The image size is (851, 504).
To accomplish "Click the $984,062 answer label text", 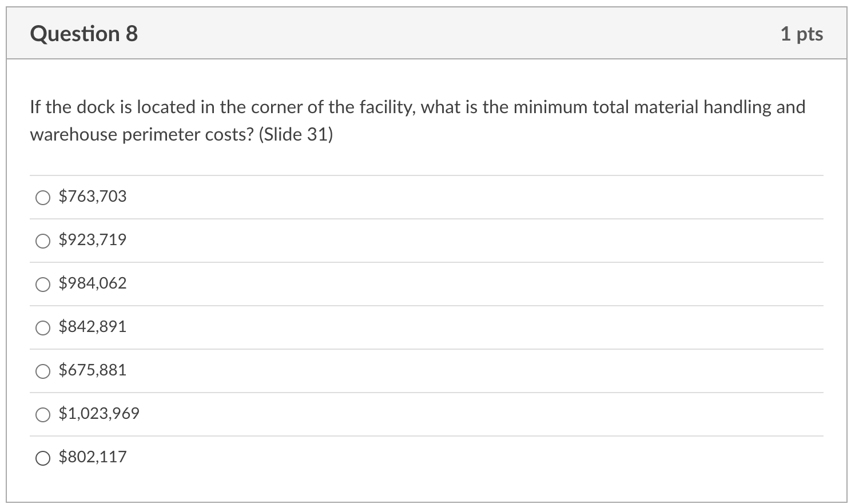I will [93, 283].
